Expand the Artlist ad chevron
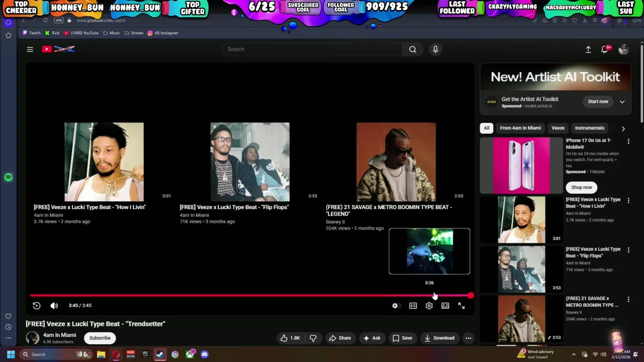Image resolution: width=644 pixels, height=362 pixels. (x=622, y=102)
